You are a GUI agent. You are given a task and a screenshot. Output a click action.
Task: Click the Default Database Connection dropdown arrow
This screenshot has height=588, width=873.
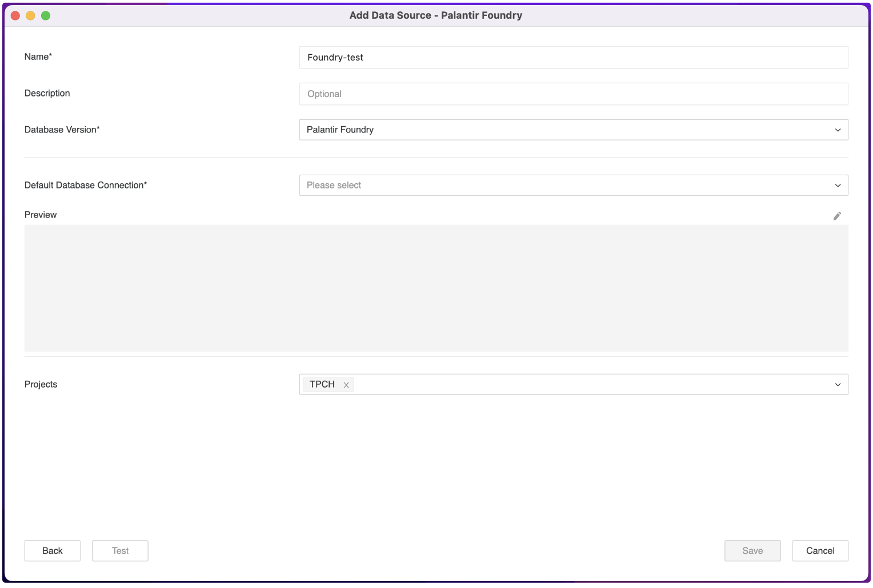click(838, 185)
